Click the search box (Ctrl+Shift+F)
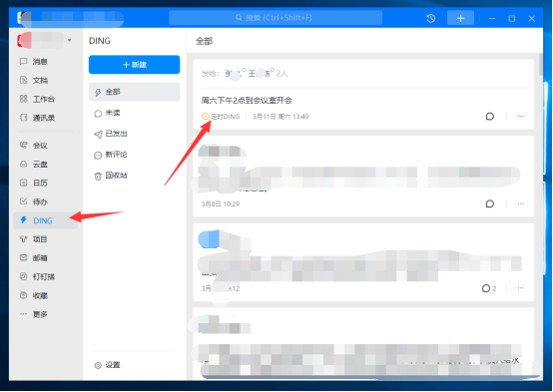 (276, 18)
